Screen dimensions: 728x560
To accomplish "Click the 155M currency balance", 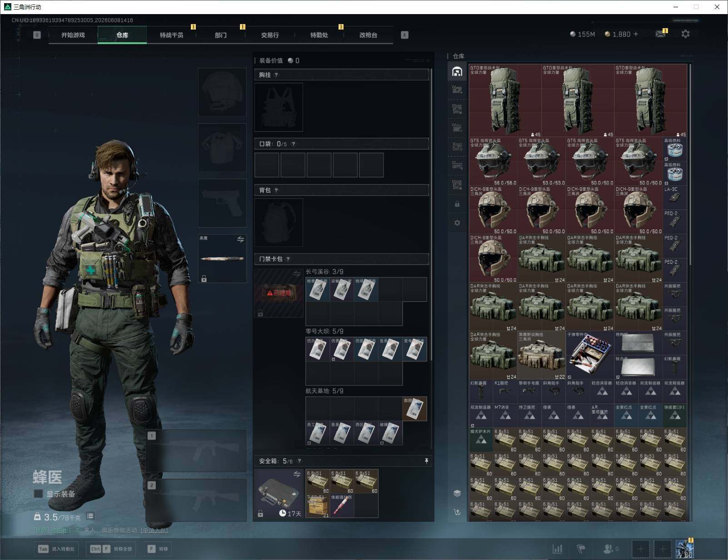I will (582, 34).
